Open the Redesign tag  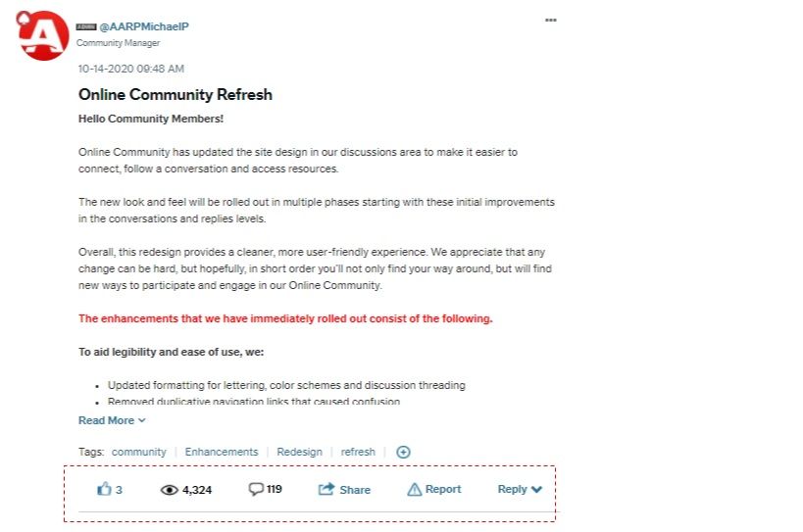pyautogui.click(x=299, y=452)
